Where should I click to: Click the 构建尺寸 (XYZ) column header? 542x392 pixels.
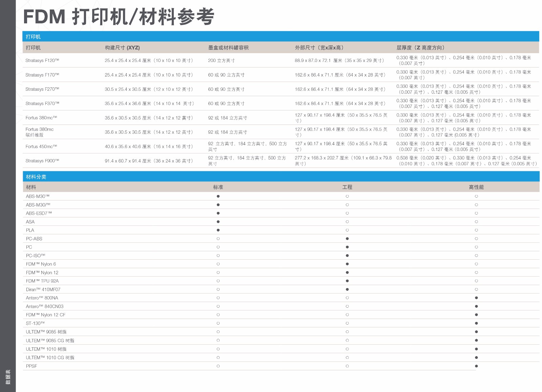tap(122, 48)
